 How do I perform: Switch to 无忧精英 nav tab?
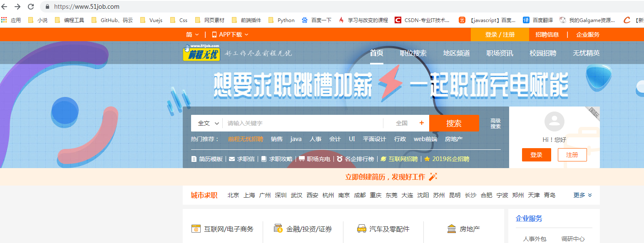tap(587, 53)
